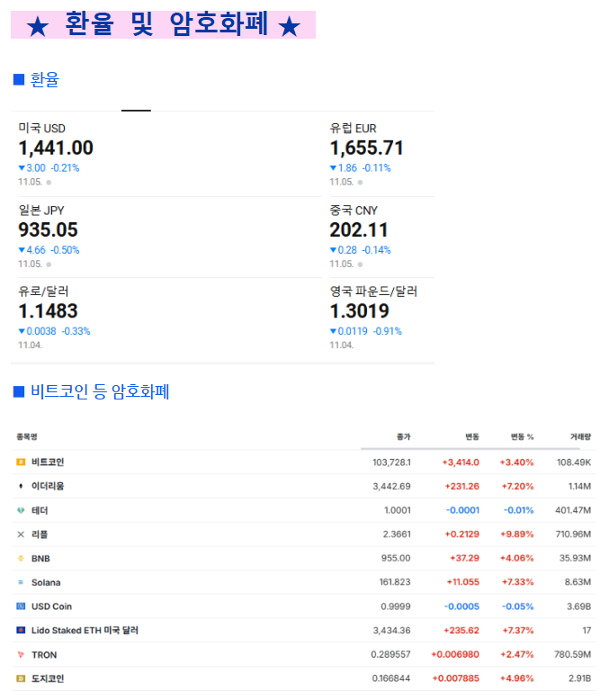Click the Ripple X icon
609x700 pixels.
(21, 534)
